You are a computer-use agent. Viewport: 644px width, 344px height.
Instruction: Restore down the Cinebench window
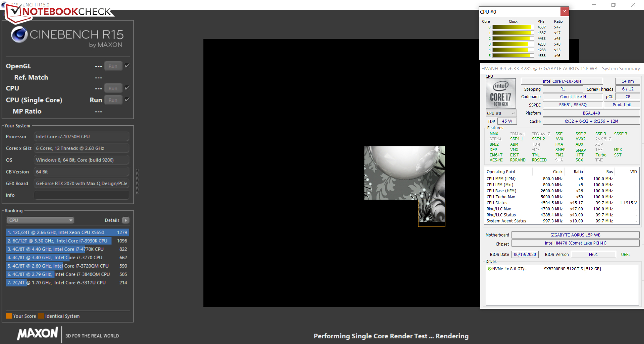tap(613, 5)
